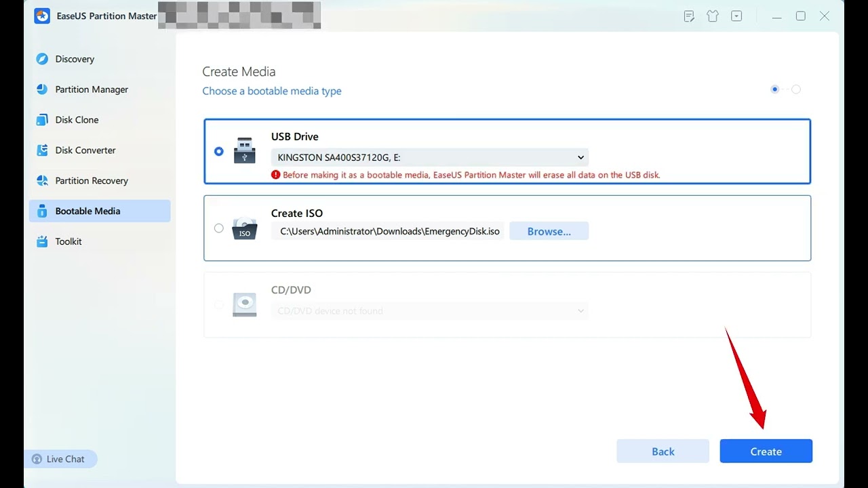868x488 pixels.
Task: Open the Live Chat button
Action: [x=60, y=459]
